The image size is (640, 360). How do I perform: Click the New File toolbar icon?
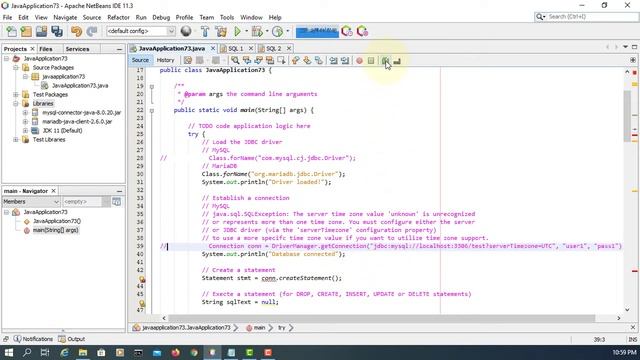[x=11, y=31]
